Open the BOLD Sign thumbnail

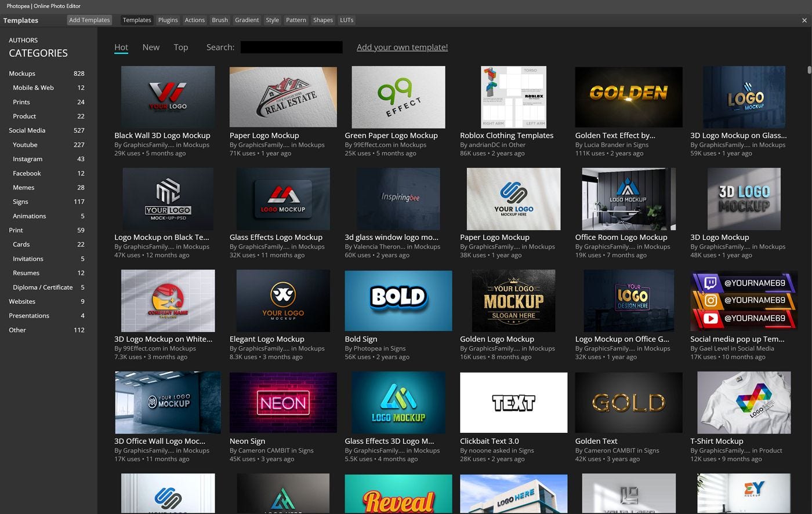click(398, 301)
